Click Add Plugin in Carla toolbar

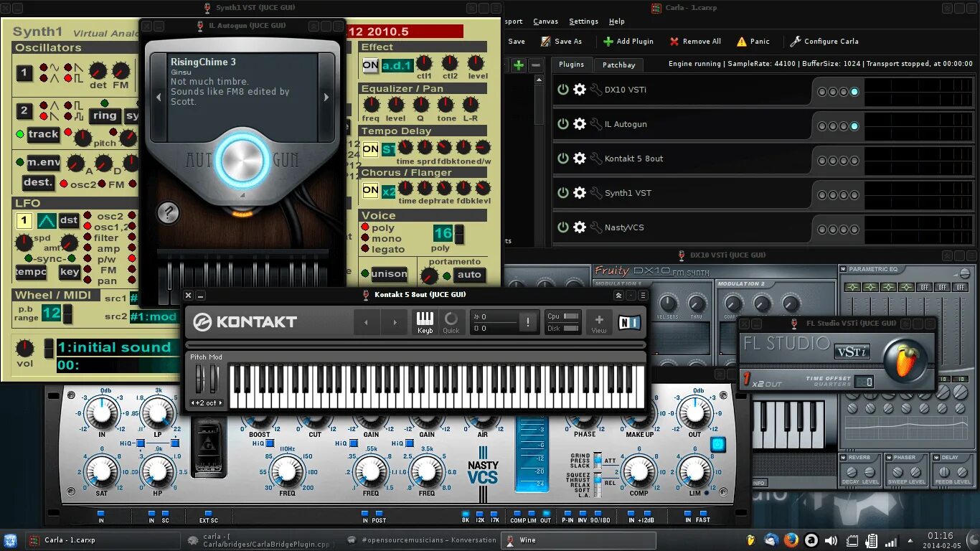point(628,42)
